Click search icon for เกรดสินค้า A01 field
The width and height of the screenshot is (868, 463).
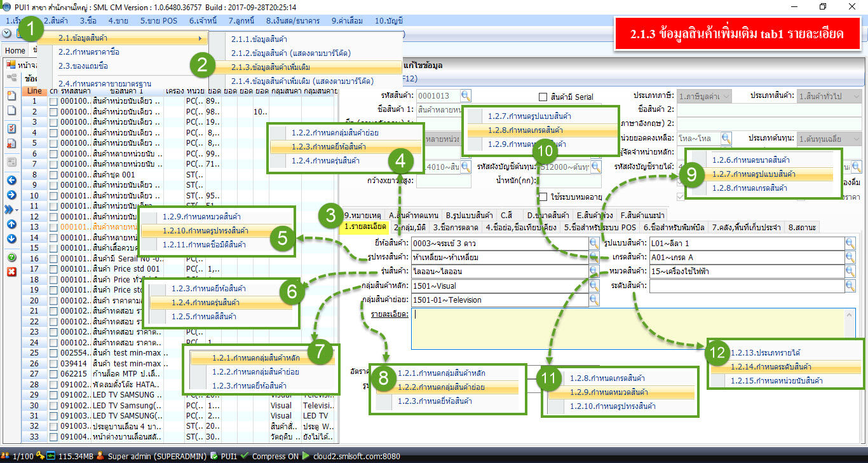tap(850, 257)
